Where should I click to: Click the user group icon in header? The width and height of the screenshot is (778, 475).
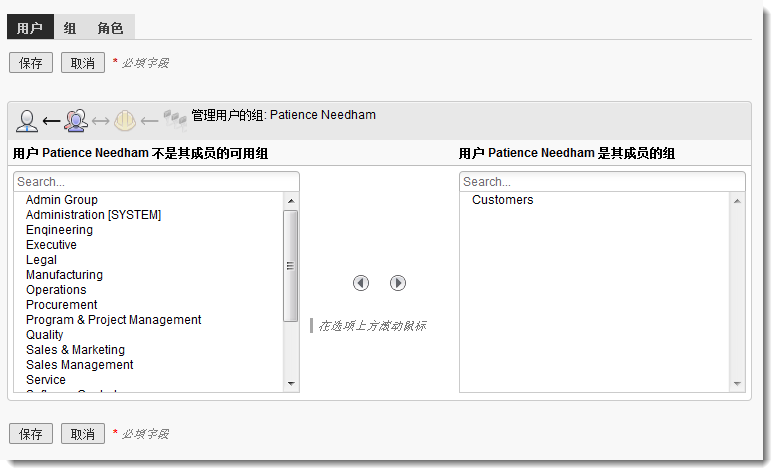[x=75, y=120]
